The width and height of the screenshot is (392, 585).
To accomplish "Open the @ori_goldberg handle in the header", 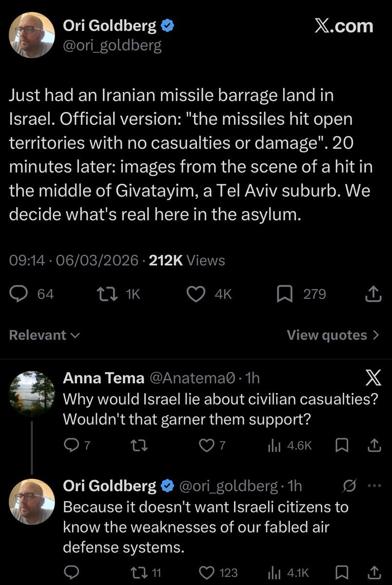I will pos(112,46).
